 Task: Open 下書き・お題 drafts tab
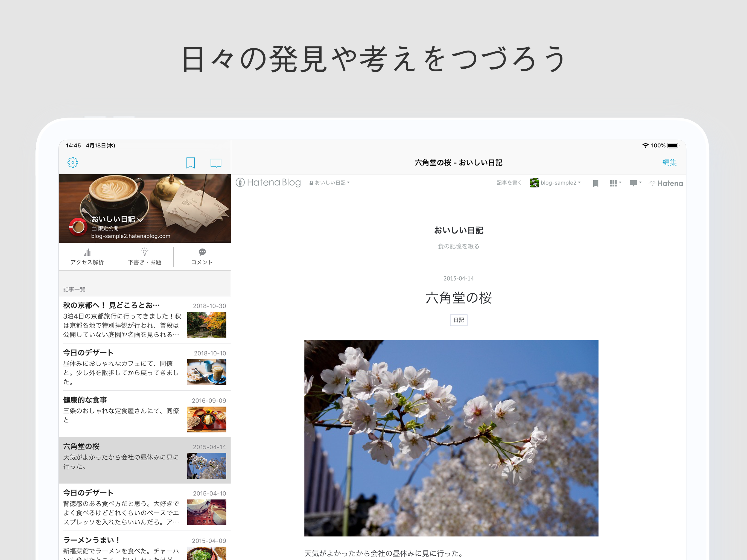pos(145,257)
